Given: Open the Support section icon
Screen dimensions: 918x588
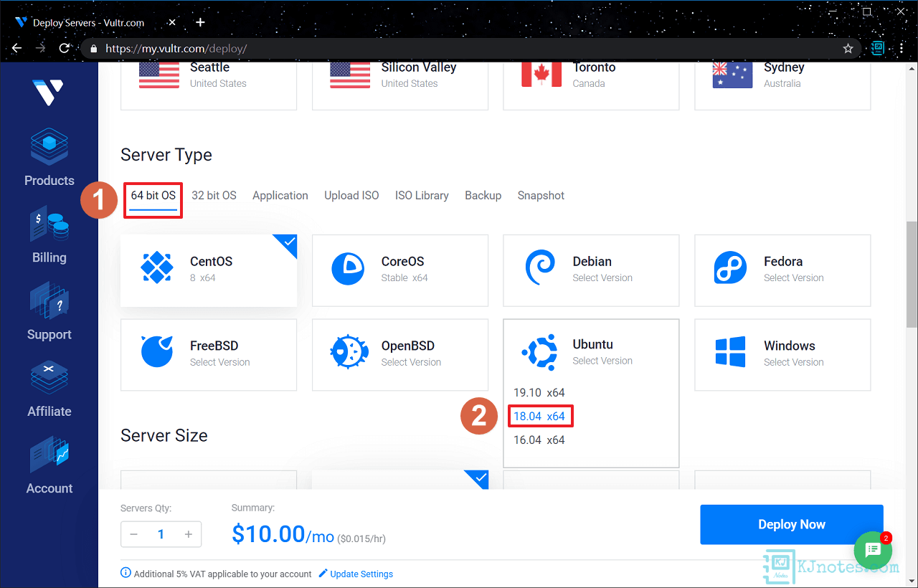Looking at the screenshot, I should coord(49,302).
